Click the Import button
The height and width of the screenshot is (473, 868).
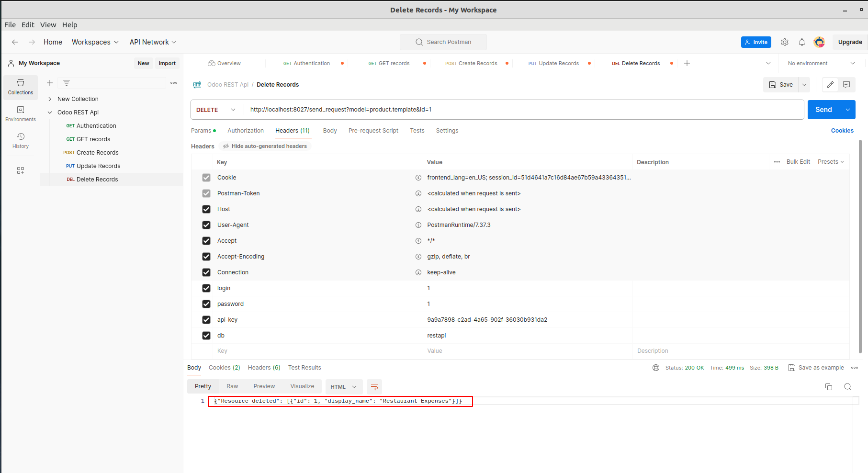[167, 63]
